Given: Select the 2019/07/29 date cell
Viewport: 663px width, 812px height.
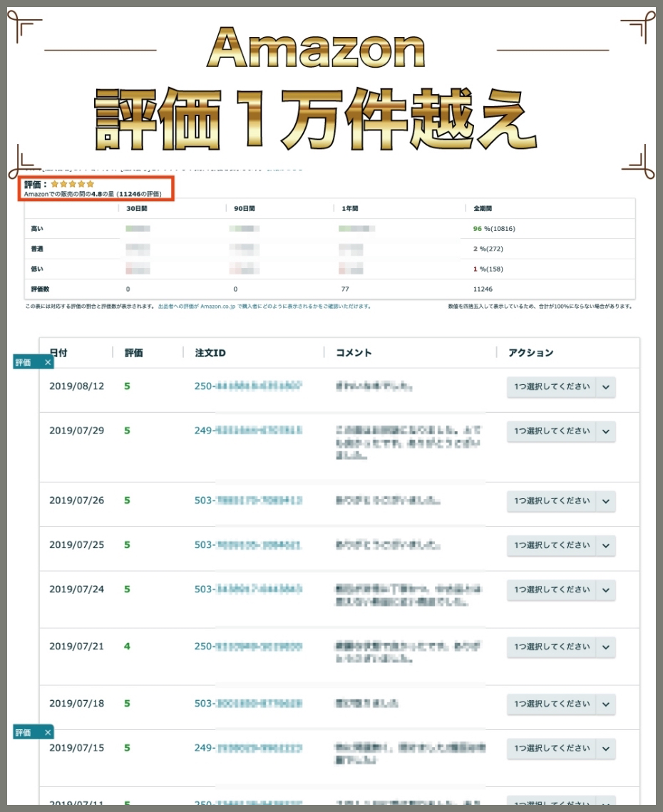Looking at the screenshot, I should coord(77,431).
